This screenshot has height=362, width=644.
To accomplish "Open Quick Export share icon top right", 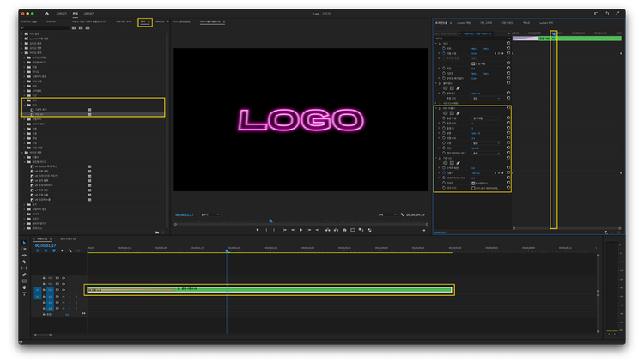I will [606, 14].
